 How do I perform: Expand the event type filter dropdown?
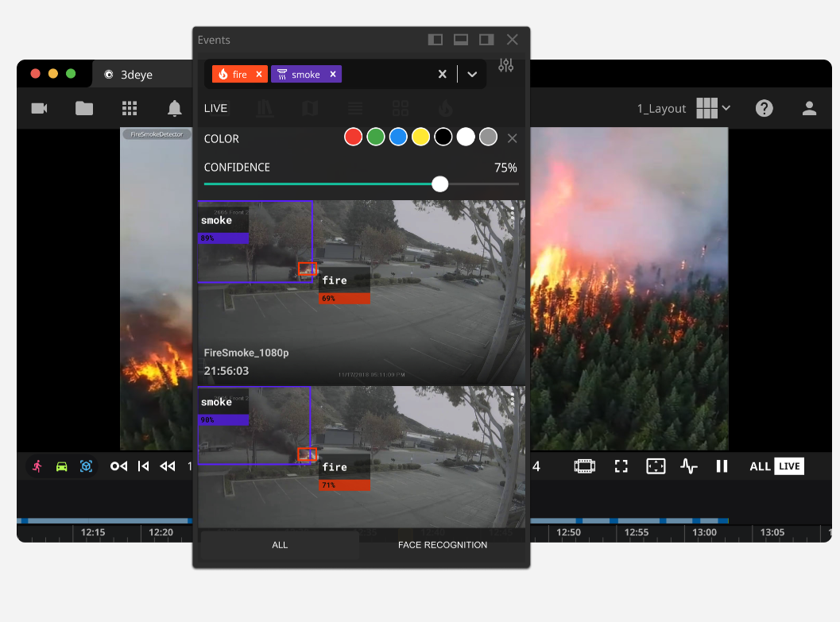[472, 74]
